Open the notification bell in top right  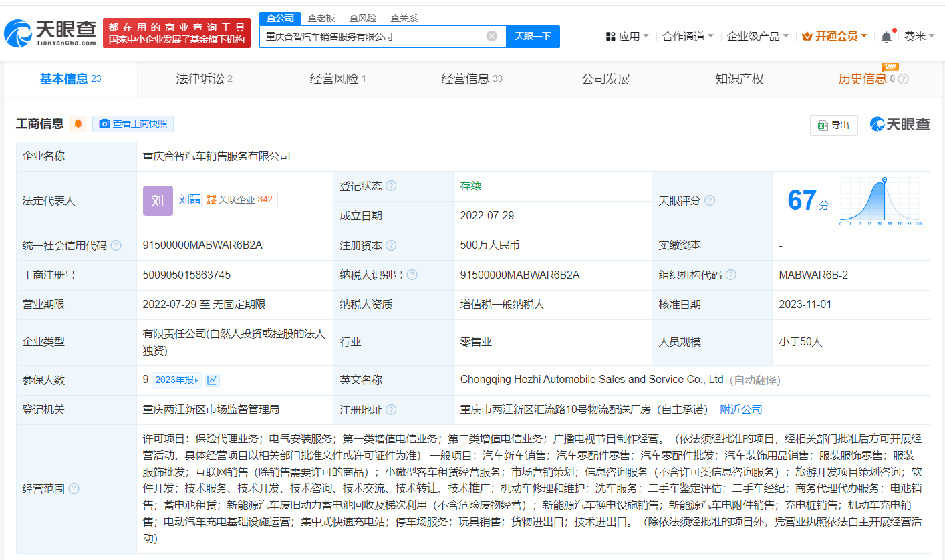pyautogui.click(x=886, y=36)
